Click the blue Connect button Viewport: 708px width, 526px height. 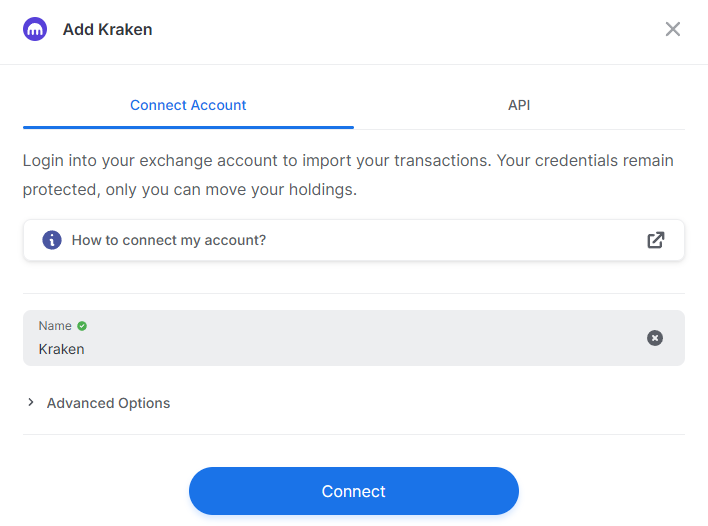point(354,491)
